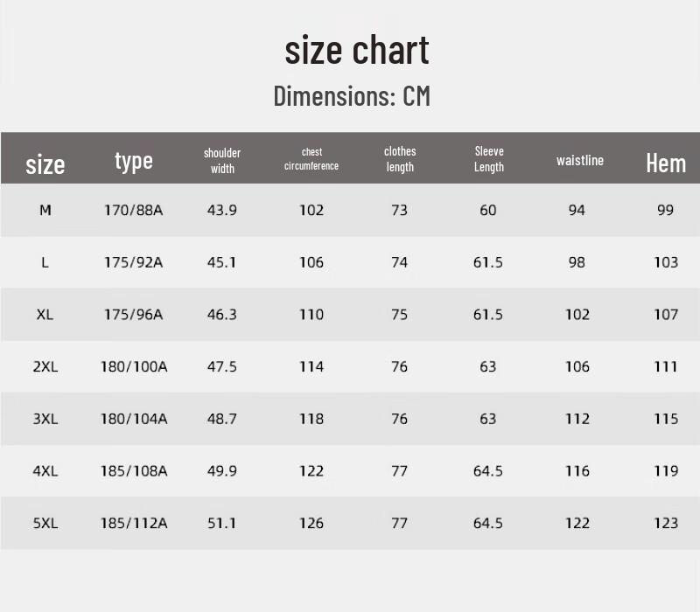Select the clothes length value 73
700x612 pixels.
pyautogui.click(x=400, y=210)
